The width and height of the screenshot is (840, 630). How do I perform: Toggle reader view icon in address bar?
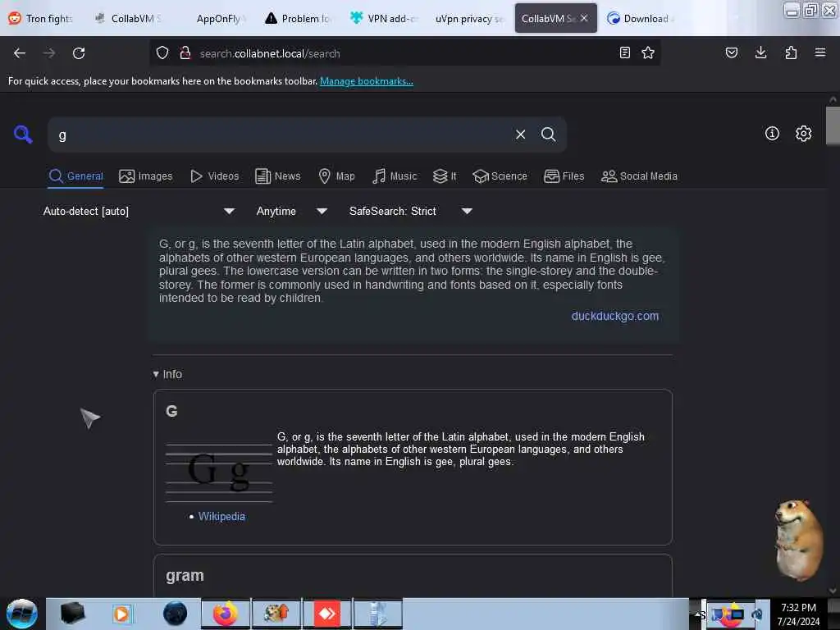pos(624,52)
